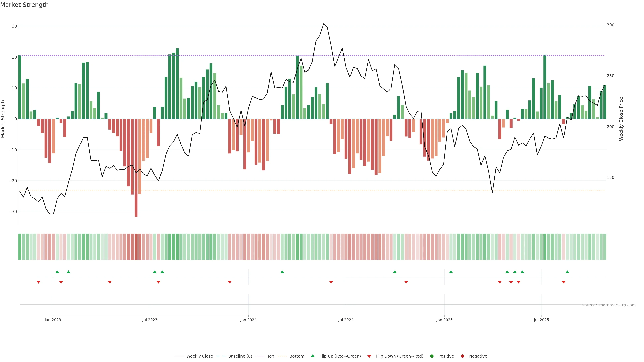Click the dark red Negative circle in legend
The image size is (644, 362).
[x=462, y=356]
